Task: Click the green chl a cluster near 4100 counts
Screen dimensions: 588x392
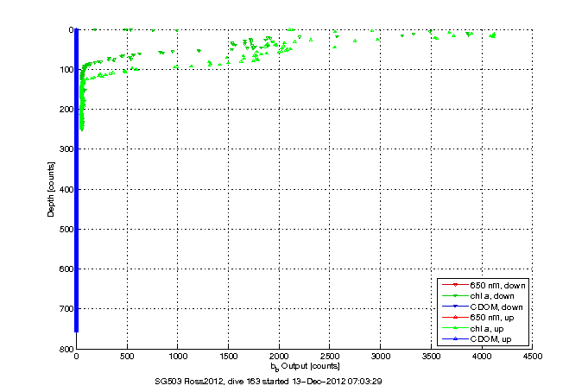Action: 492,35
